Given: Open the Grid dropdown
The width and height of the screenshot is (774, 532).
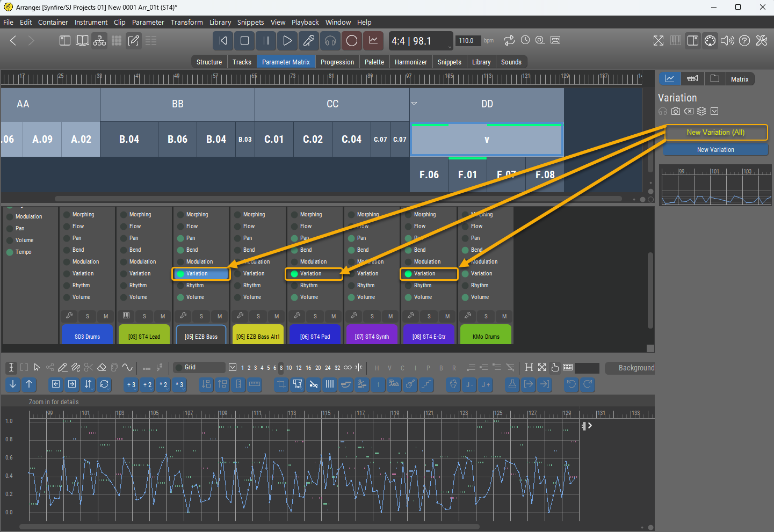Looking at the screenshot, I should [x=233, y=367].
